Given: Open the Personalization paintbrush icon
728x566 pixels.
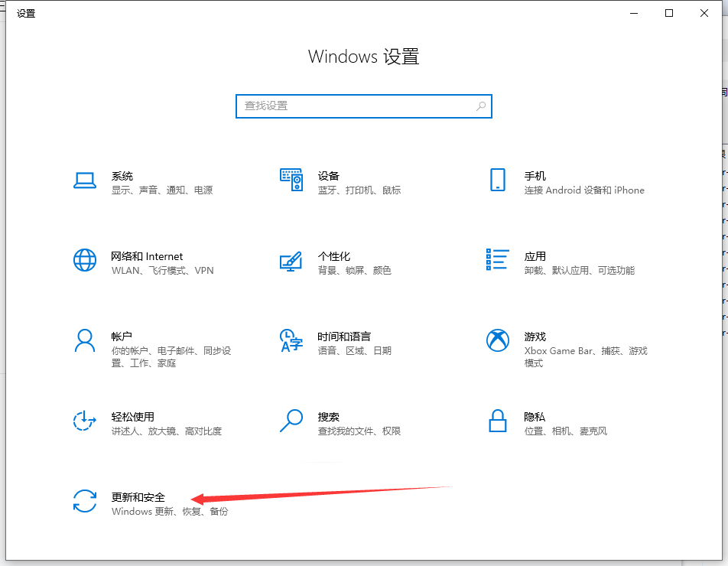Looking at the screenshot, I should (291, 262).
